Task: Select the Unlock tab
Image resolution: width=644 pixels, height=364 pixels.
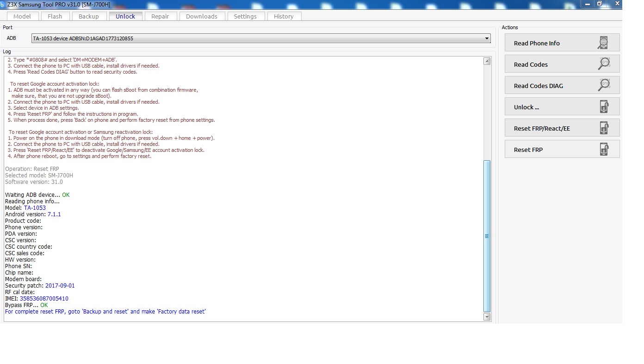Action: [125, 16]
